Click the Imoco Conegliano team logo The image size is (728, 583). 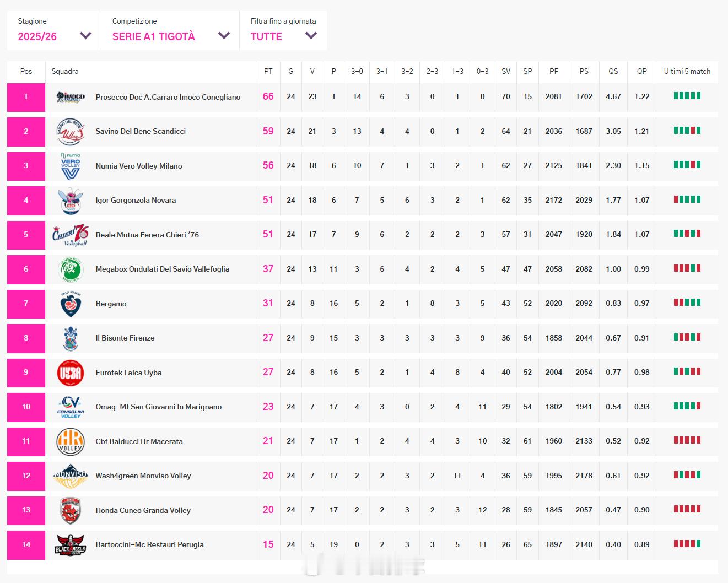point(71,98)
